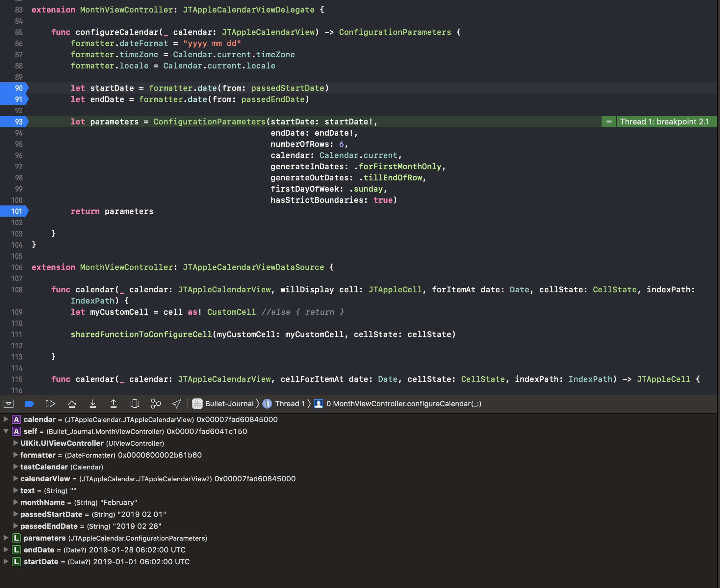Click passedEndDate argument on line 91
Screen dimensions: 720x588
pos(273,99)
